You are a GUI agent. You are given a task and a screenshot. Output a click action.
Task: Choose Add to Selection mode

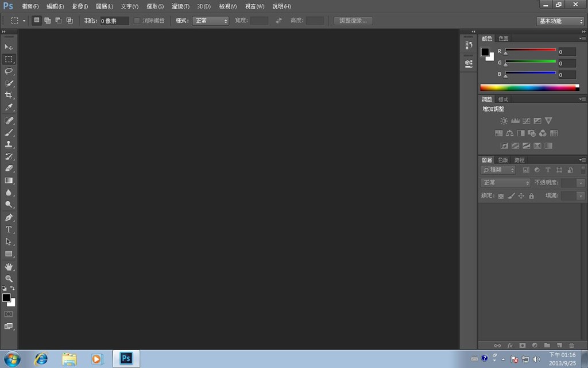47,20
